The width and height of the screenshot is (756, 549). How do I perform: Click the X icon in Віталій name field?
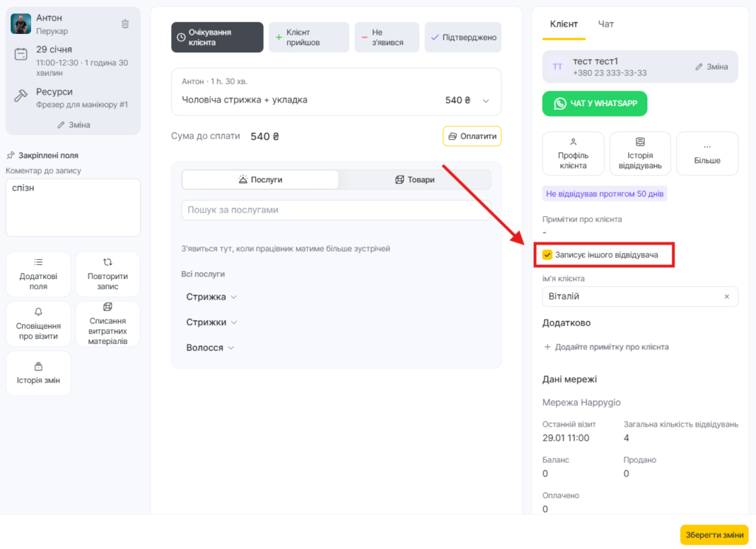click(726, 297)
